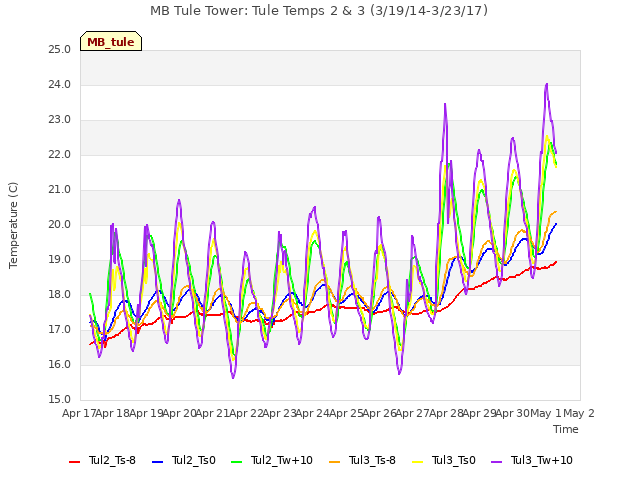Click the red Tul2_Ts-8 legend swatch
This screenshot has height=480, width=640.
click(x=75, y=462)
